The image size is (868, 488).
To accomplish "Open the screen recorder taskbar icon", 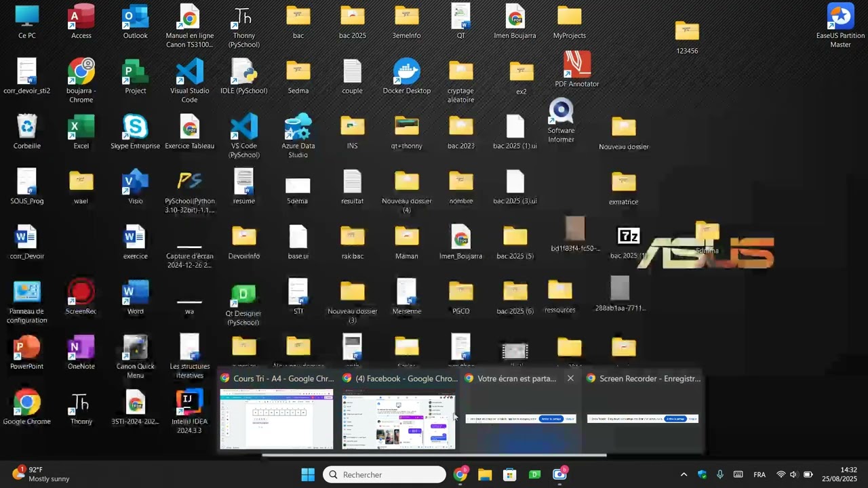I will (x=560, y=474).
